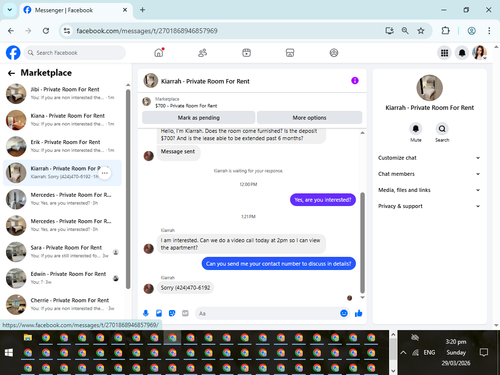View site information icon in address bar

coord(67,31)
